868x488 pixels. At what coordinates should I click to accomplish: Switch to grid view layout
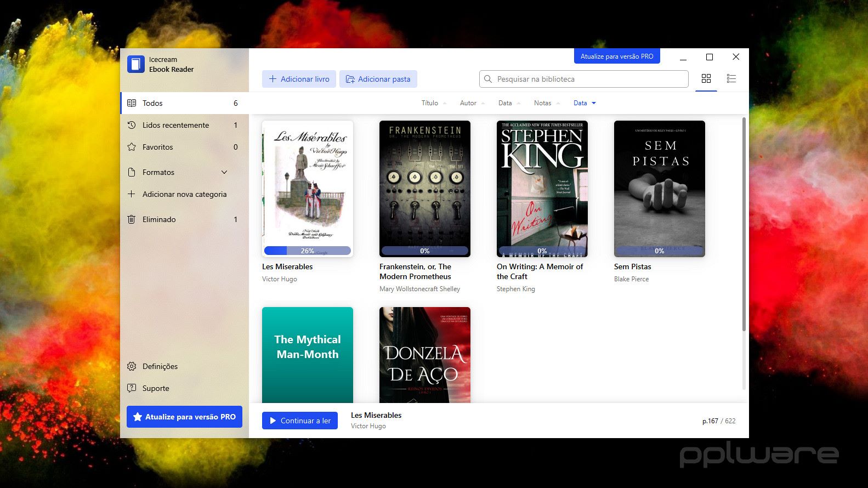(706, 79)
